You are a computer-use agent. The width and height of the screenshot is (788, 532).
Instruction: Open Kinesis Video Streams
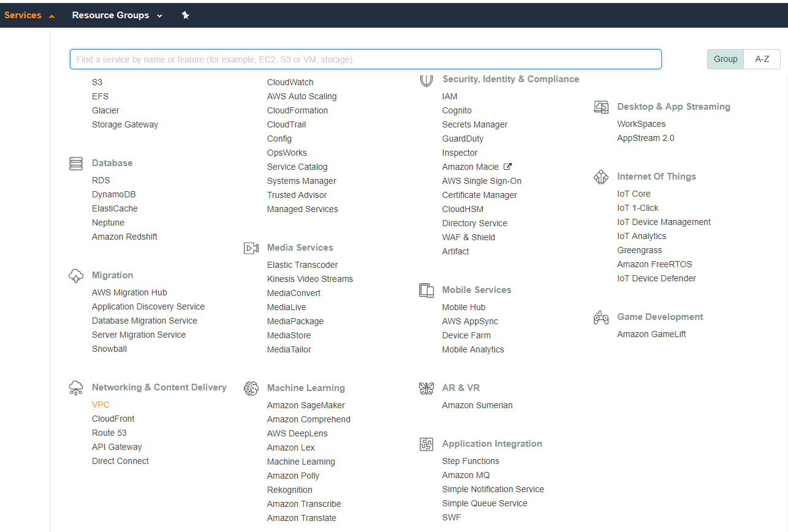[x=310, y=279]
